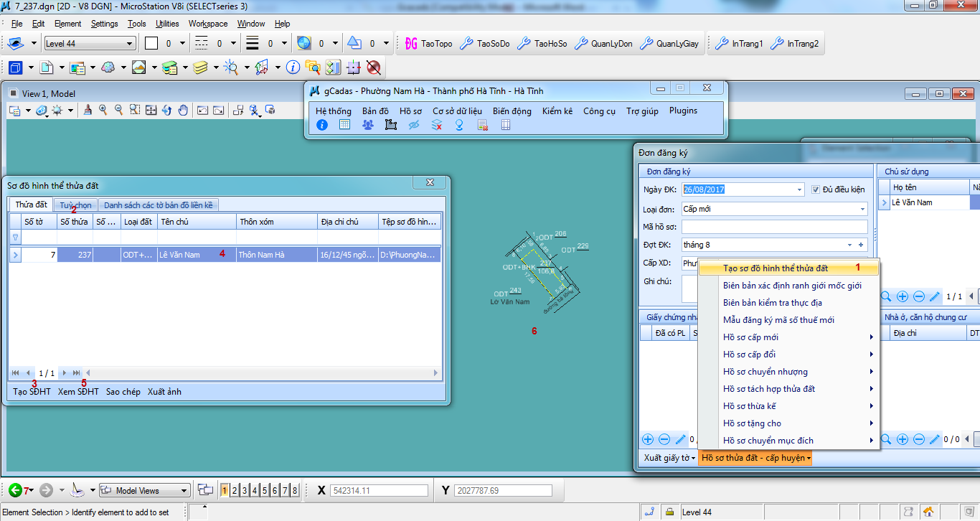The image size is (980, 521).
Task: Select 'Tạo sơ đồ hình thể thửa đất'
Action: 775,268
